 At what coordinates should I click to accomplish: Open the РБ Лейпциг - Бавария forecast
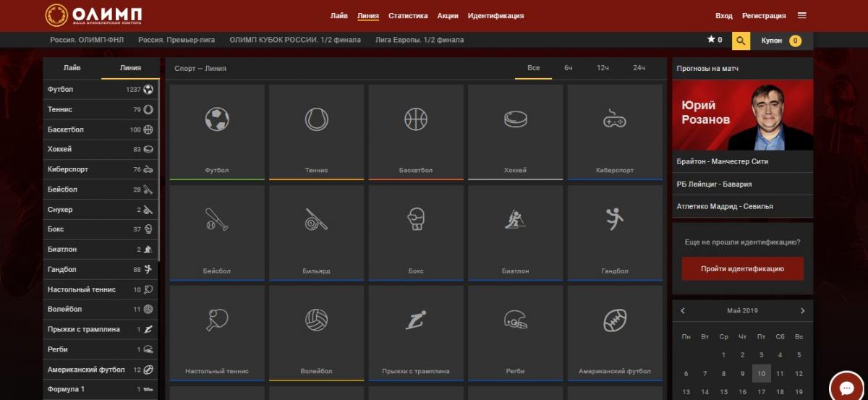[x=743, y=184]
